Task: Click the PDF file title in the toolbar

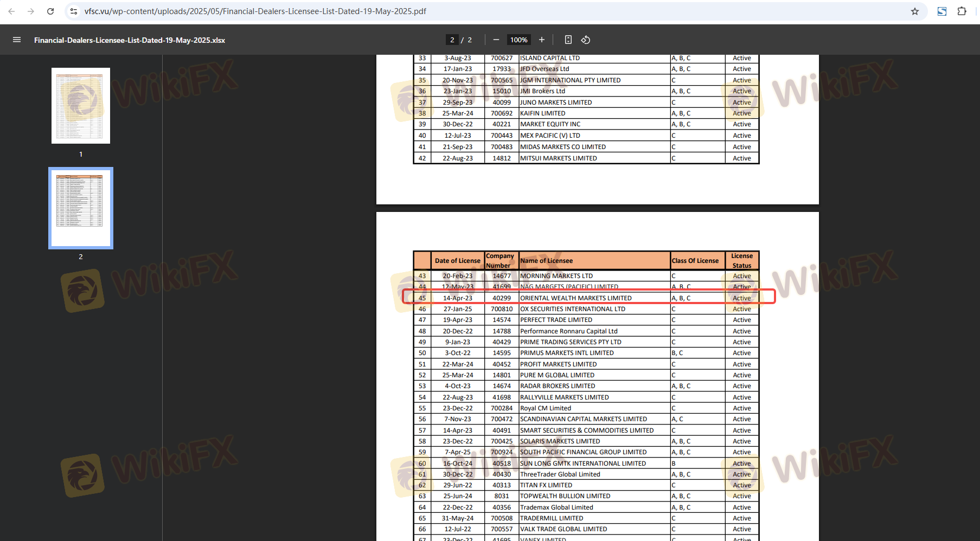Action: tap(130, 40)
